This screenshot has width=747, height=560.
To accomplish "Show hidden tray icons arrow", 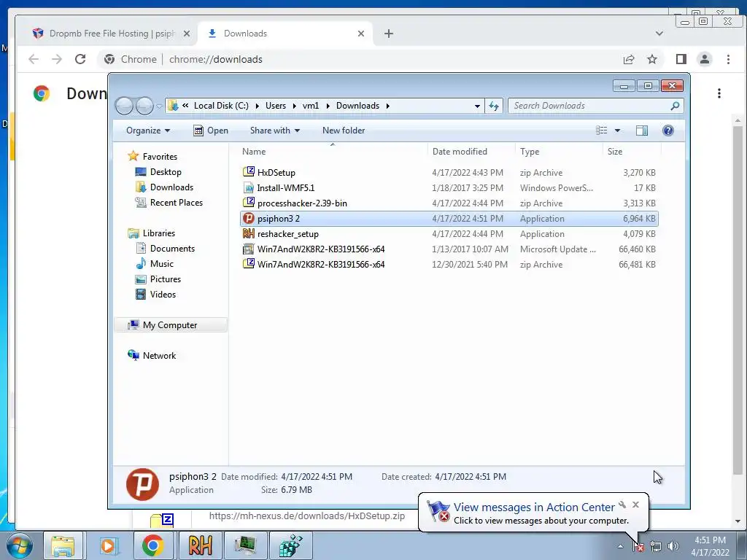I will (x=620, y=546).
